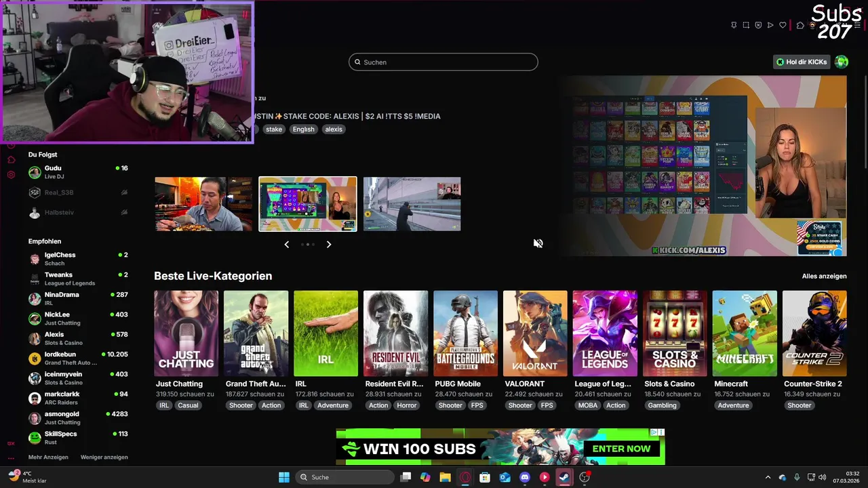Click the alexis tag on featured stream
Screen dimensions: 868x488
coord(334,129)
